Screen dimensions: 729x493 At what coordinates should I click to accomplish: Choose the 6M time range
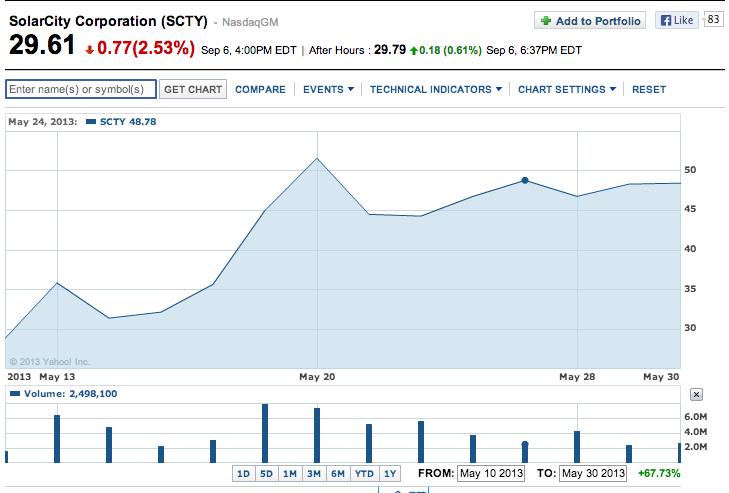click(x=338, y=473)
